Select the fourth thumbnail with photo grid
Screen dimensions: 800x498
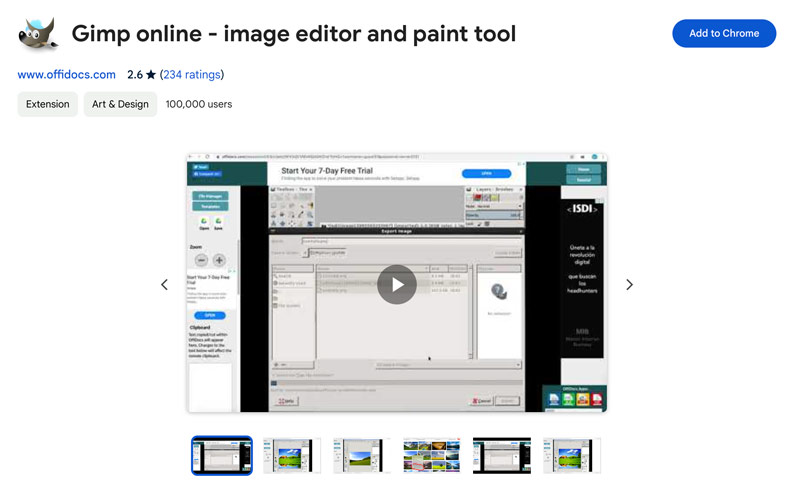pos(432,455)
